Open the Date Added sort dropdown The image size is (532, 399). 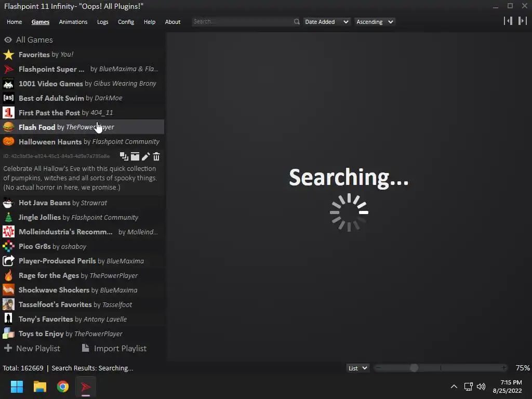[326, 22]
